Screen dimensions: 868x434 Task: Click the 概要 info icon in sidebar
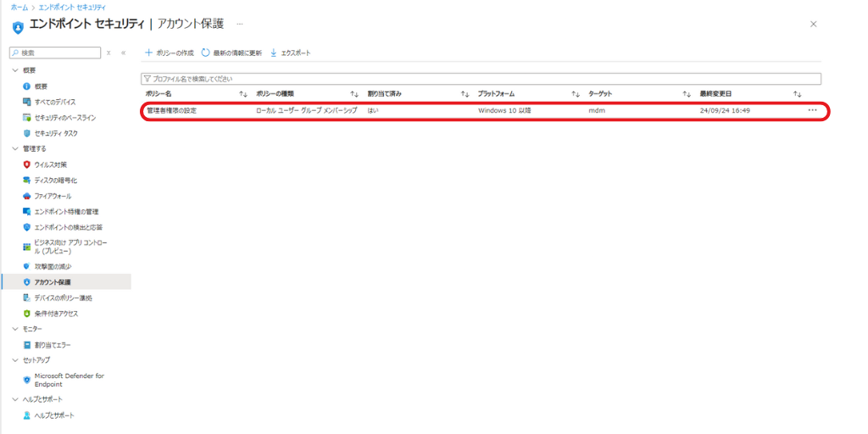tap(26, 86)
